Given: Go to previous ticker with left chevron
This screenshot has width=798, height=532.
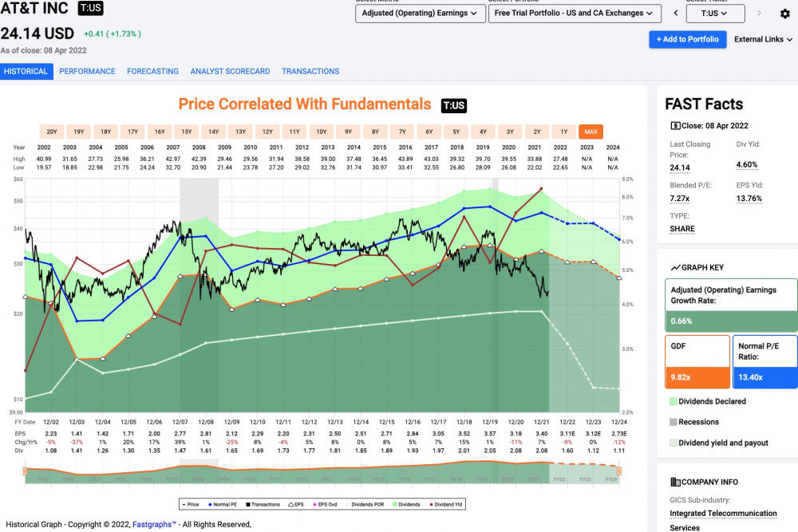Looking at the screenshot, I should pyautogui.click(x=676, y=14).
